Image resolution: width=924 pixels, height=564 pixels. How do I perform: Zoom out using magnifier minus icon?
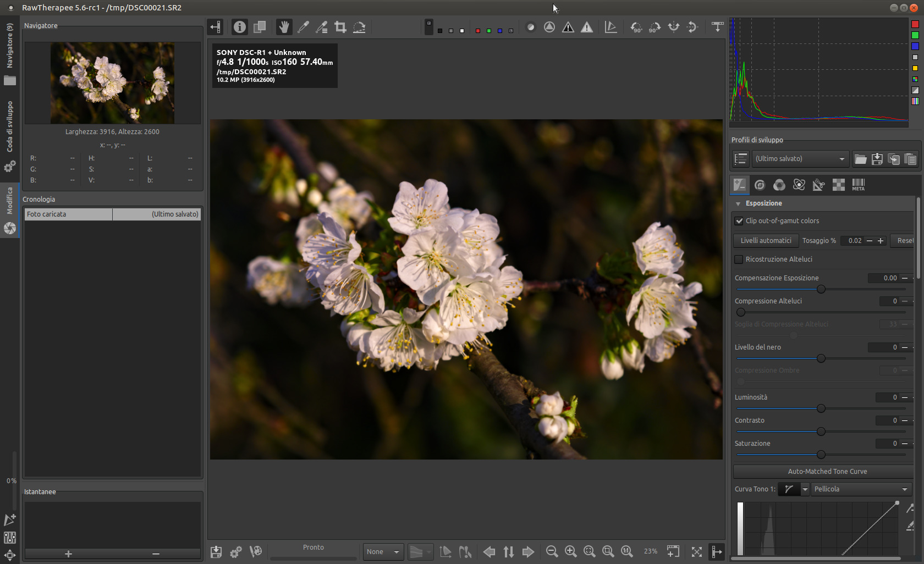(552, 551)
